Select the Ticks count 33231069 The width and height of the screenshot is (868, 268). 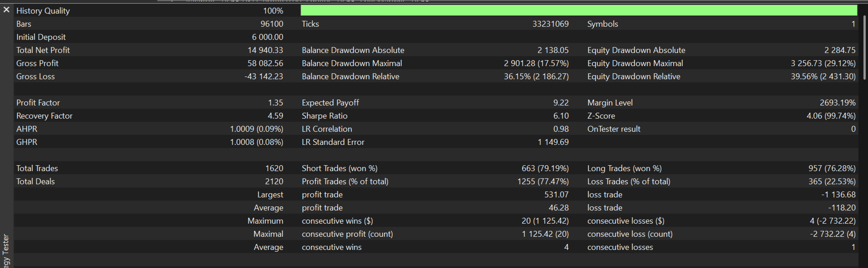click(550, 24)
